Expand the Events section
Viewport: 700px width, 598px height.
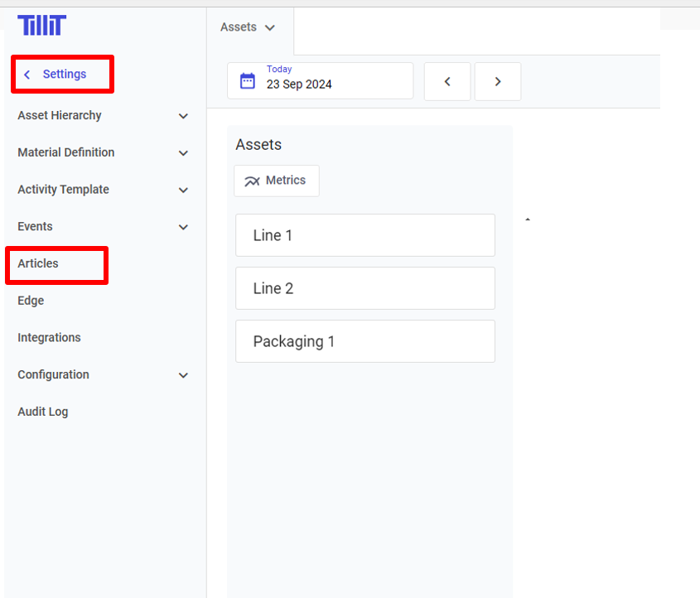point(184,227)
